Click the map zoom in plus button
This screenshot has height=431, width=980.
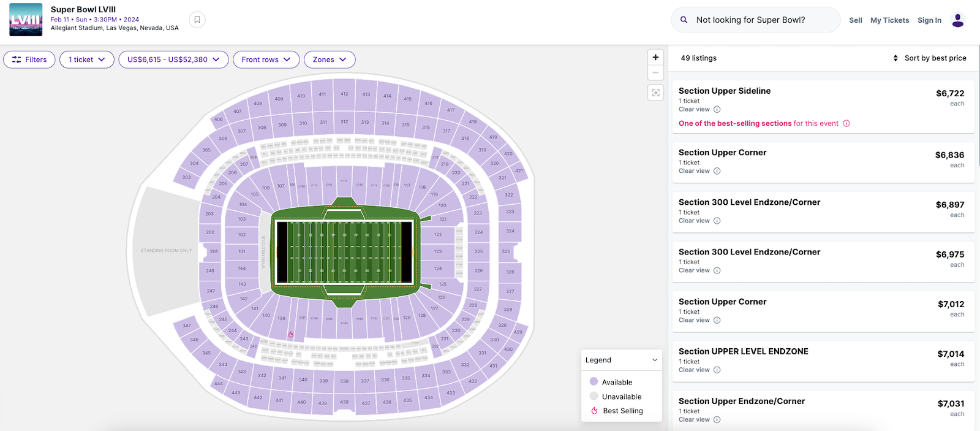655,58
